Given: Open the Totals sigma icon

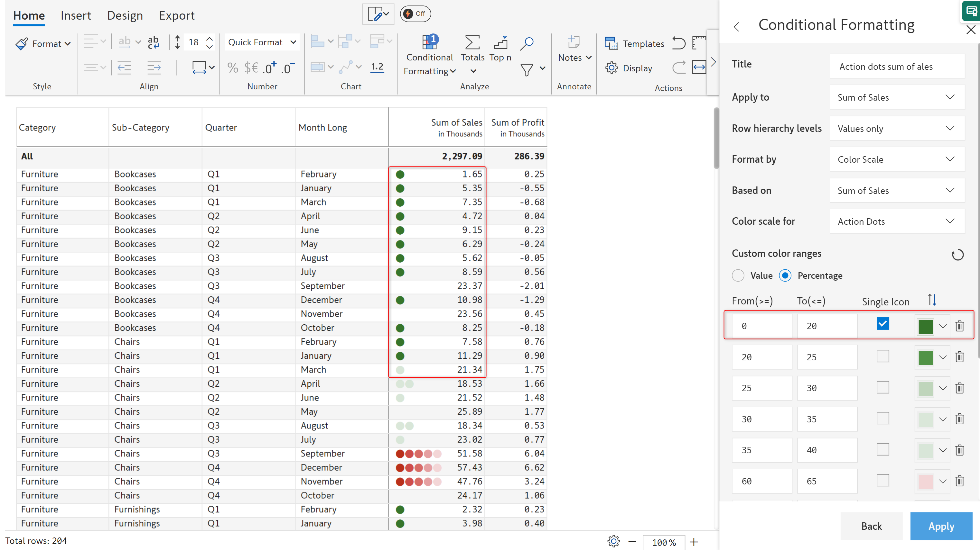Looking at the screenshot, I should pyautogui.click(x=472, y=42).
